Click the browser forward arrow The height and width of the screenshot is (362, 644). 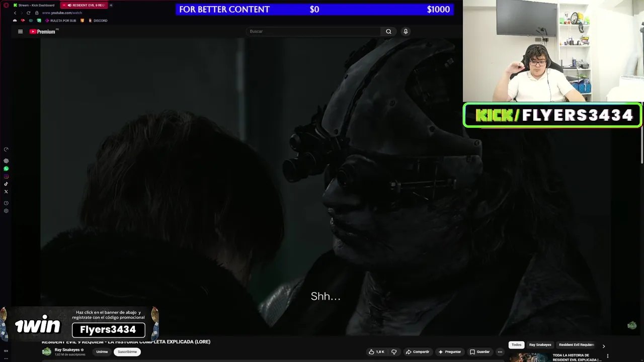tap(21, 13)
